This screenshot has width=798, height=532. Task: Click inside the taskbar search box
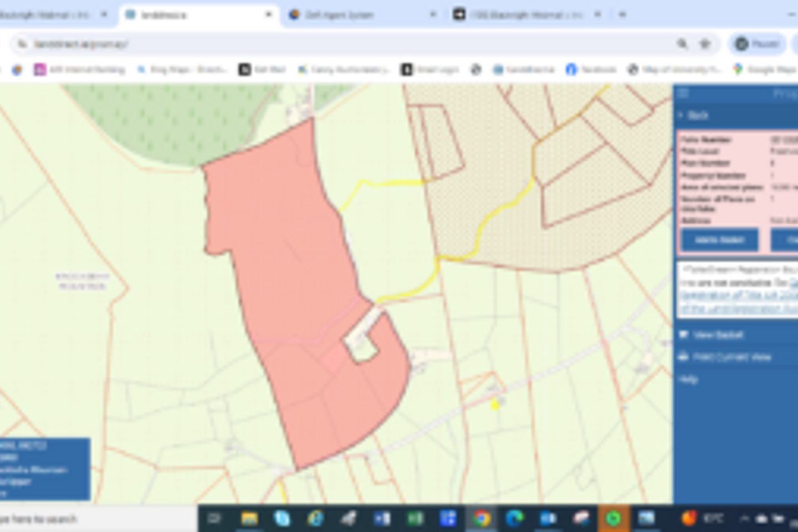83,520
